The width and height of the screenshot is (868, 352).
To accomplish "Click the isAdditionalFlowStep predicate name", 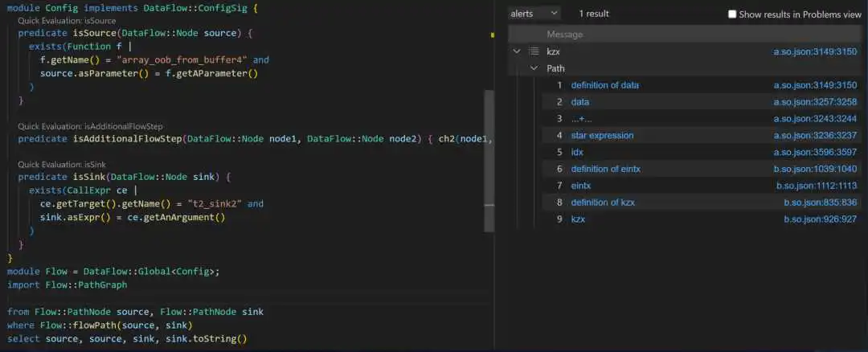I will tap(127, 139).
